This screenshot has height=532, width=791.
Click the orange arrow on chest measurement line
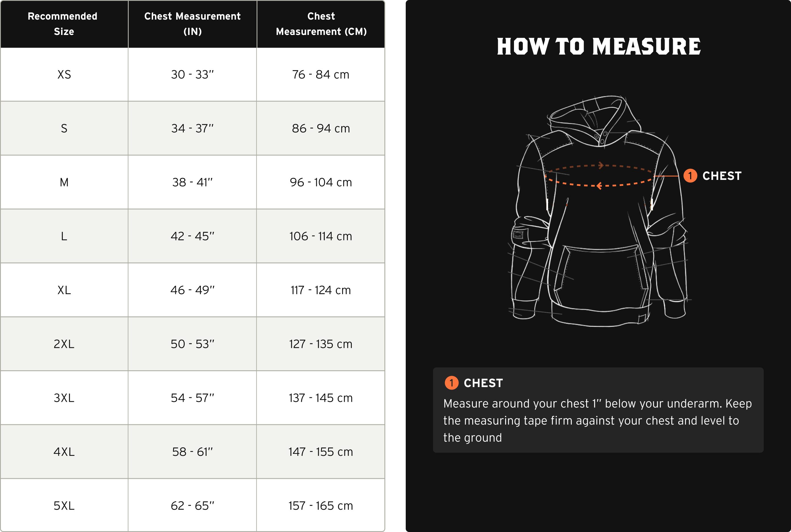point(599,186)
